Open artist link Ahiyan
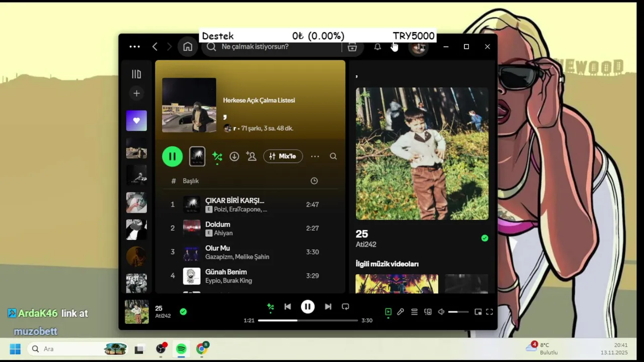644x362 pixels. pyautogui.click(x=223, y=233)
